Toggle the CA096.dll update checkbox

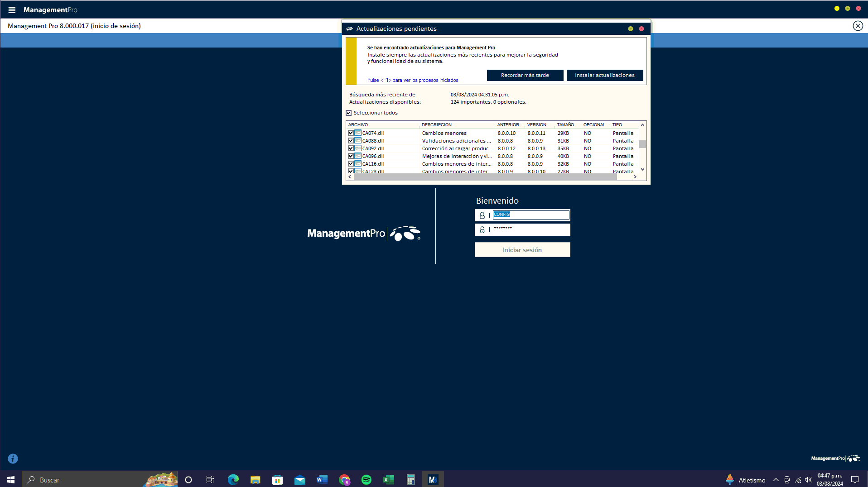click(x=351, y=156)
